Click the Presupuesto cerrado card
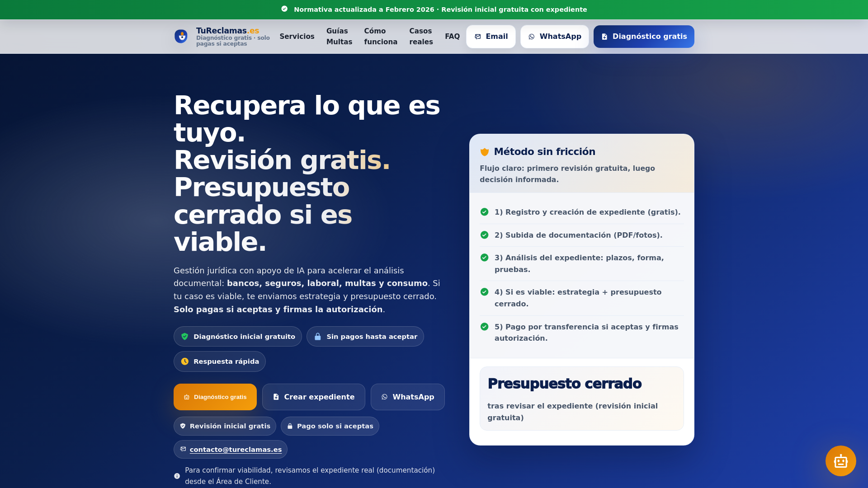Screen dimensions: 868x488 coord(582,399)
